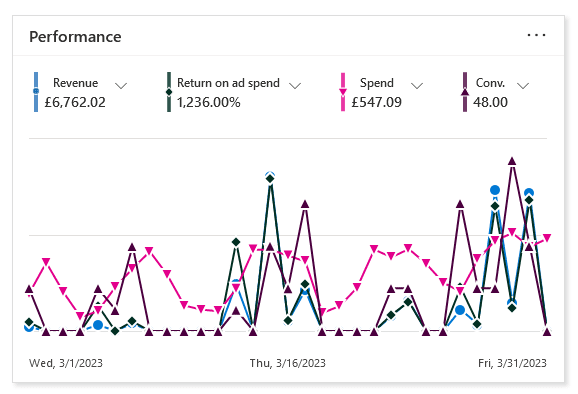
Task: Open the Spend metric dropdown chevron
Action: point(417,86)
